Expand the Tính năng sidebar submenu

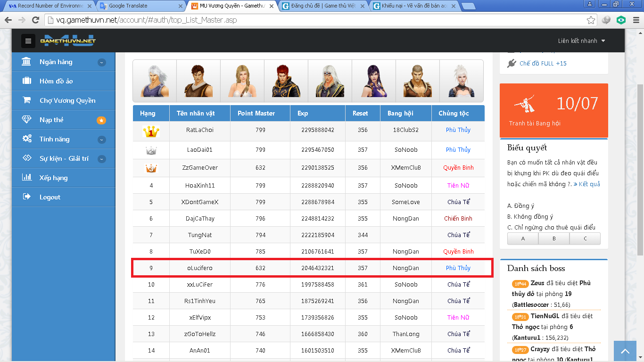101,140
